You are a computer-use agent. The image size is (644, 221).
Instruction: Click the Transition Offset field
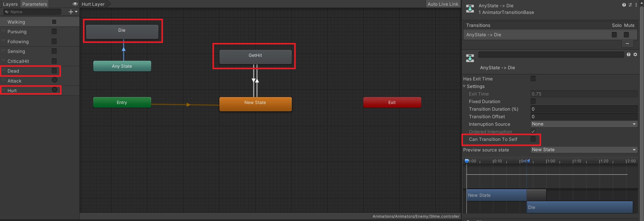pyautogui.click(x=584, y=116)
